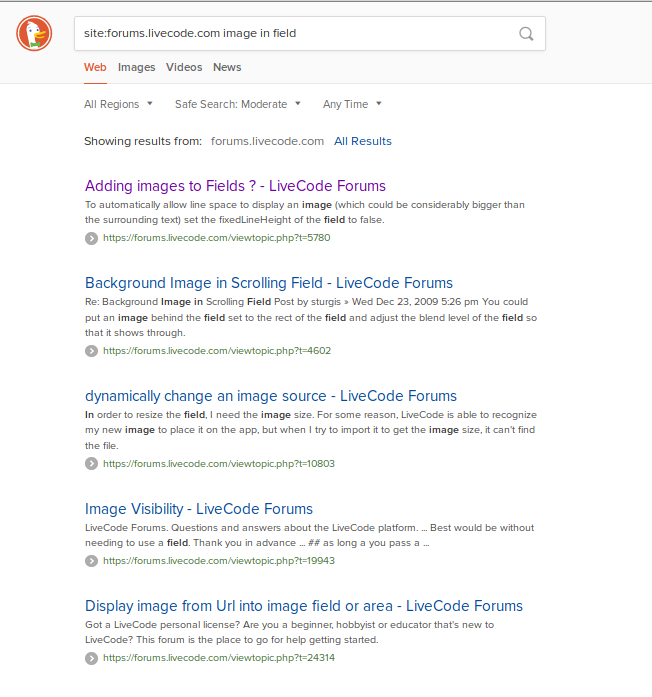The width and height of the screenshot is (652, 697).
Task: Click into the search query text field
Action: [x=290, y=33]
